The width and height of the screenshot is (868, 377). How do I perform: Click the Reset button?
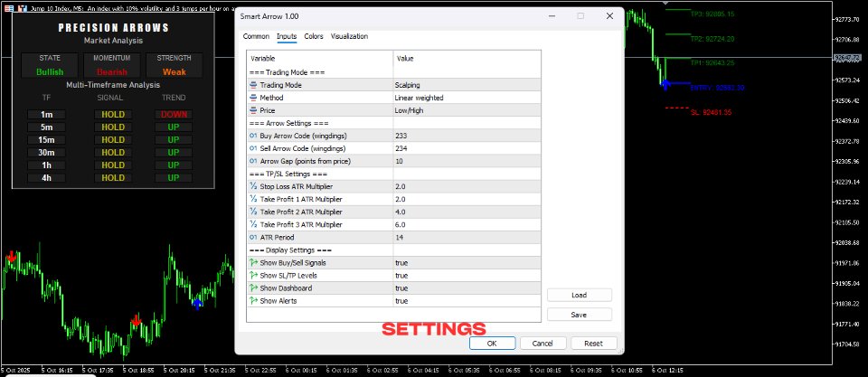click(593, 344)
